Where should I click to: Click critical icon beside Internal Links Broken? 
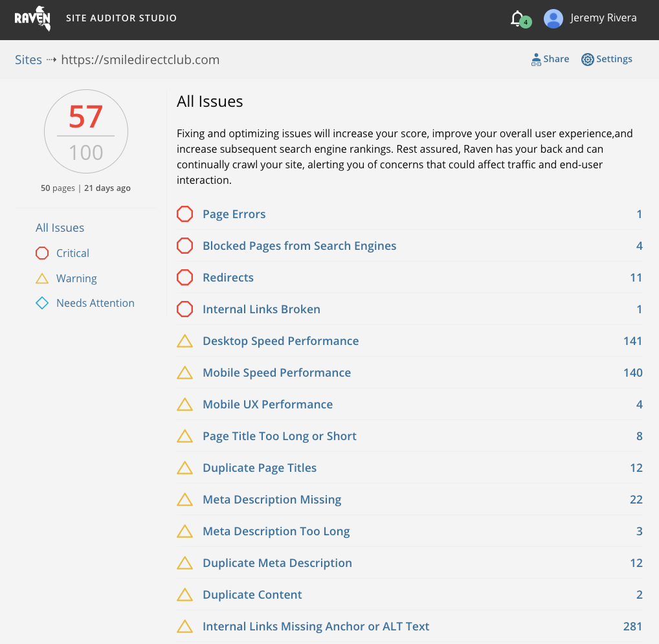185,309
